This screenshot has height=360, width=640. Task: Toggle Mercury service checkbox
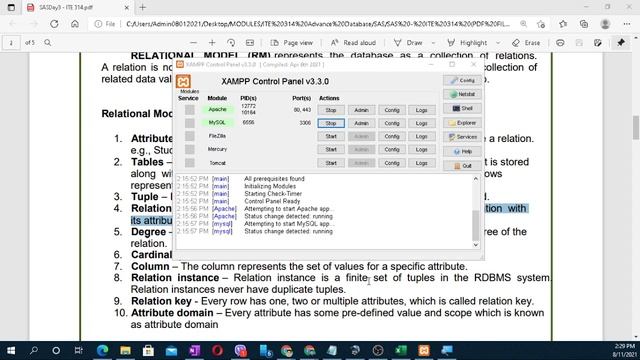pyautogui.click(x=189, y=149)
